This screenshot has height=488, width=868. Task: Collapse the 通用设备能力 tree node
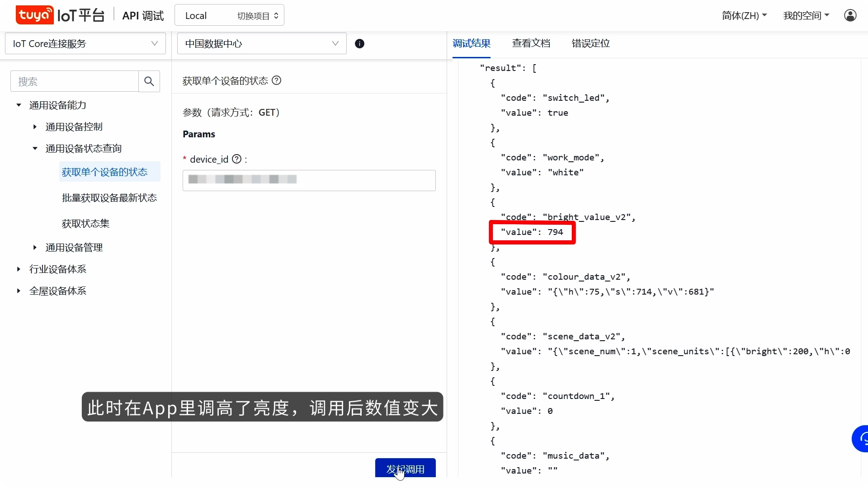19,105
